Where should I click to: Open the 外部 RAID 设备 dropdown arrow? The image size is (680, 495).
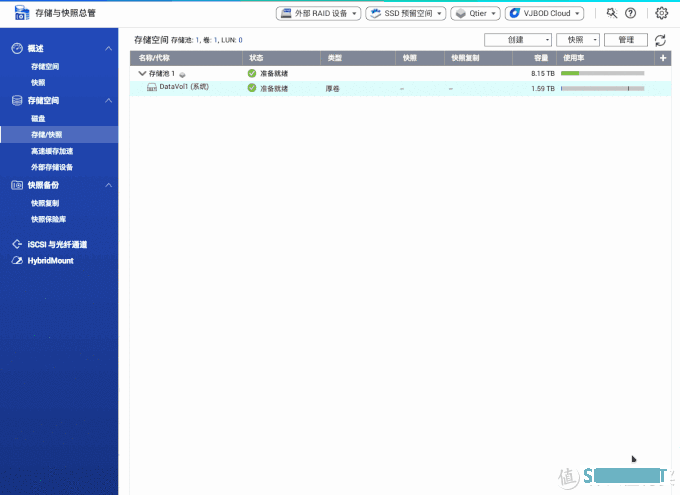point(354,13)
